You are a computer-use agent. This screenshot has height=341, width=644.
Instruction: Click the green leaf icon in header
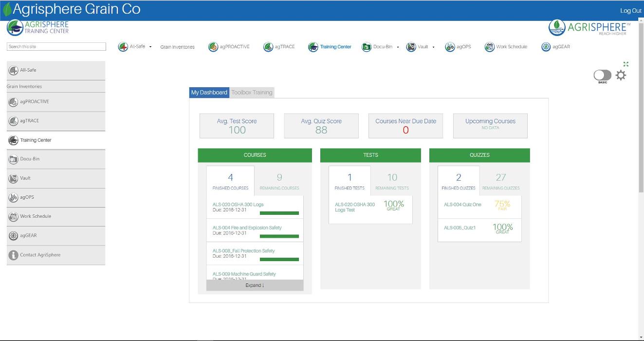(7, 10)
